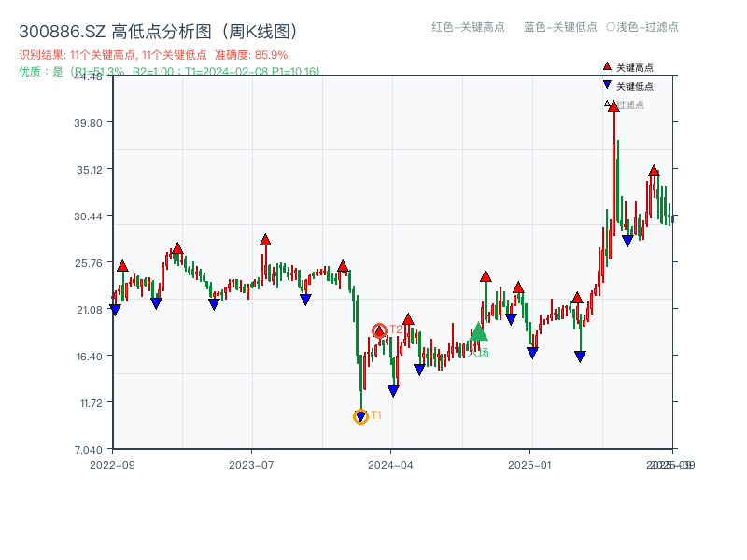
Task: Click the 7.040 y-axis label
Action: tap(89, 450)
